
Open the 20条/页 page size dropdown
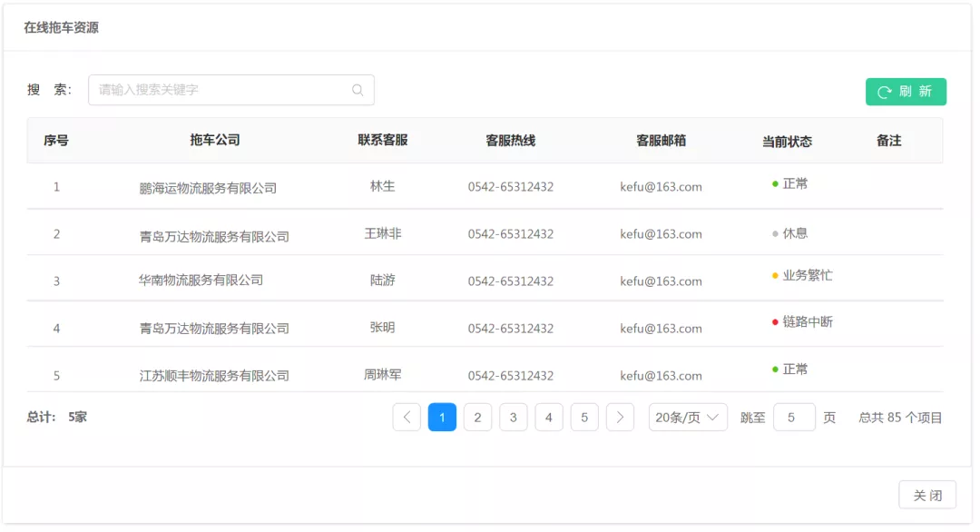(687, 417)
